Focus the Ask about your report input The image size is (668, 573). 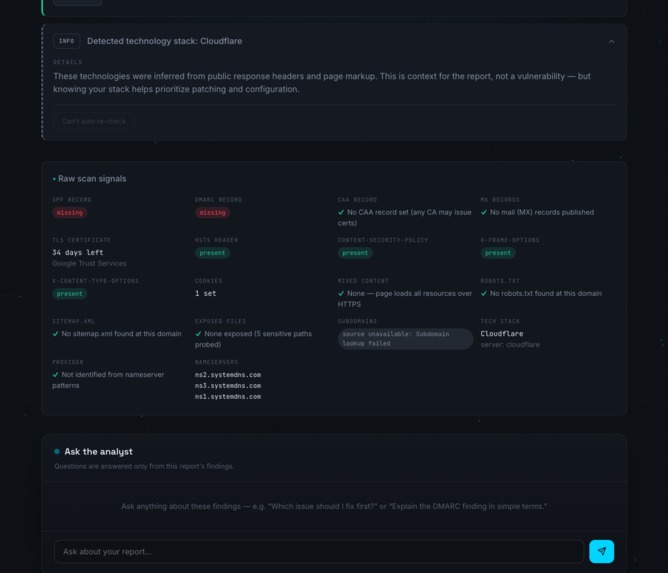point(319,552)
